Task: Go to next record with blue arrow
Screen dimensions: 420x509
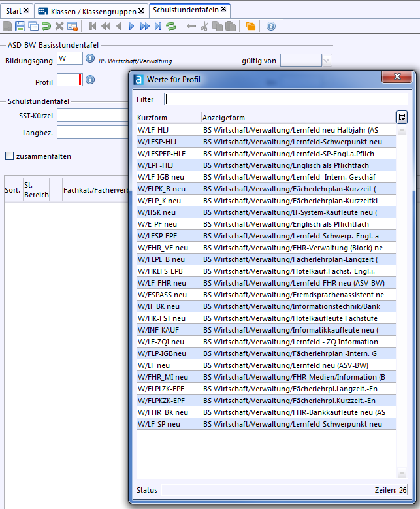Action: click(131, 27)
